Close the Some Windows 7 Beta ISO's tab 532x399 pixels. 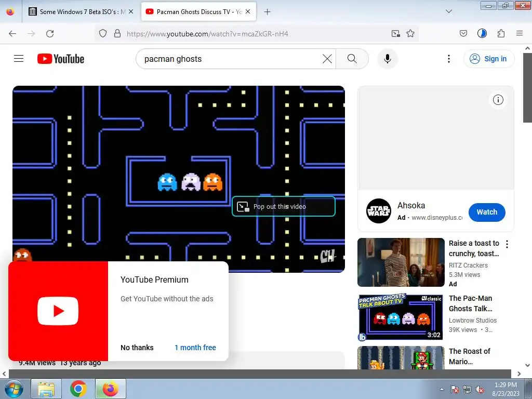click(131, 12)
